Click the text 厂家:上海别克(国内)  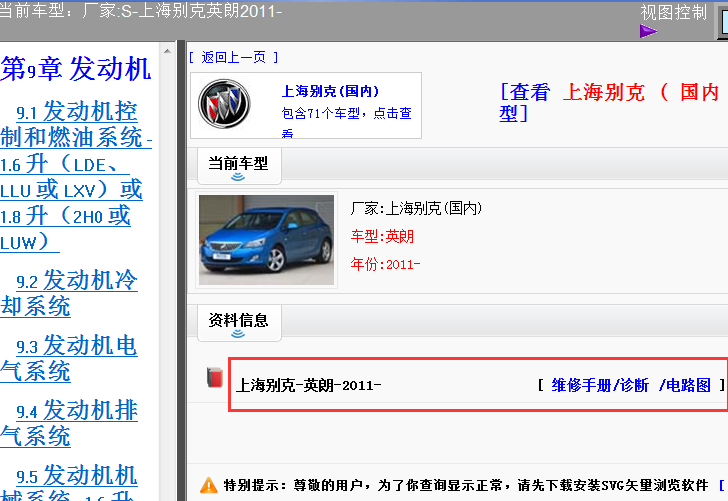pos(416,208)
